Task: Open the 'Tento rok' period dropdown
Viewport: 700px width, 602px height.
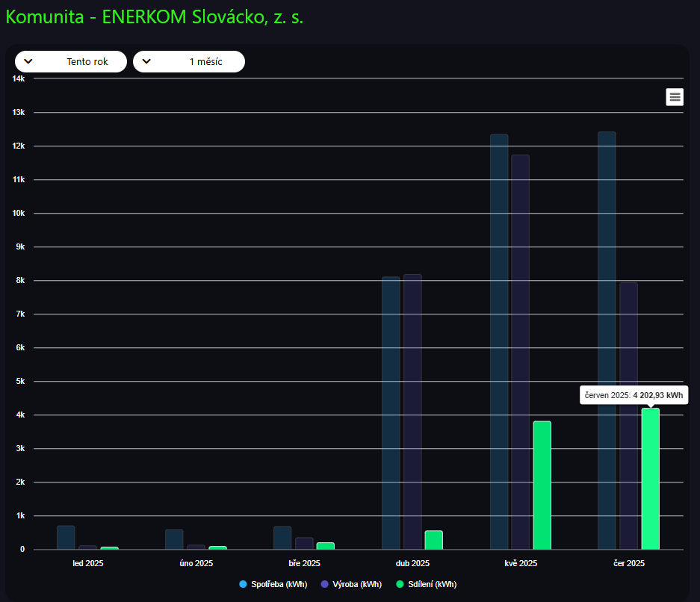Action: click(71, 61)
